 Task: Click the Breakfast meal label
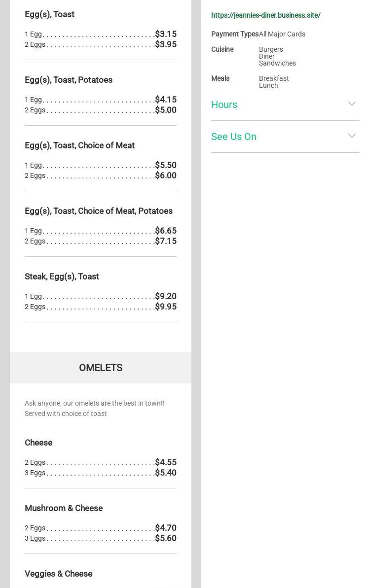tap(274, 78)
